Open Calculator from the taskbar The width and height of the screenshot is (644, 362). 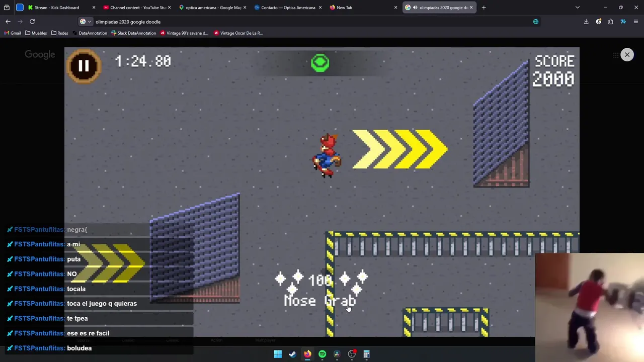367,354
